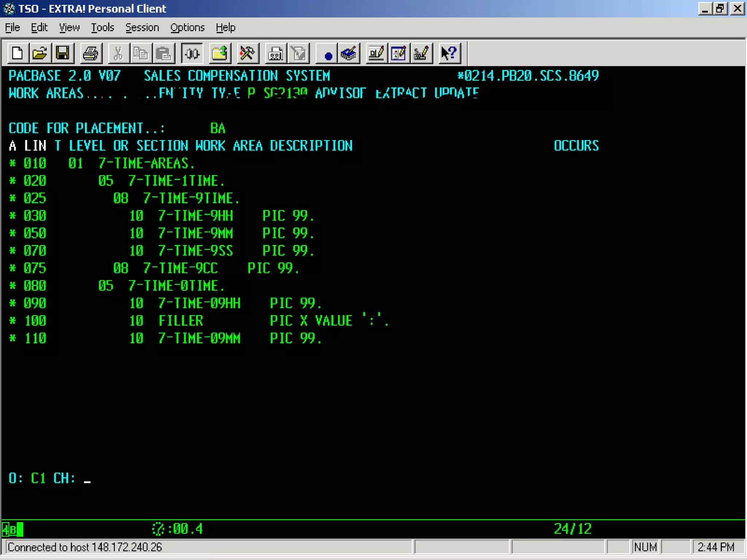The image size is (747, 560).
Task: Click the Paste clipboard icon
Action: click(x=163, y=54)
